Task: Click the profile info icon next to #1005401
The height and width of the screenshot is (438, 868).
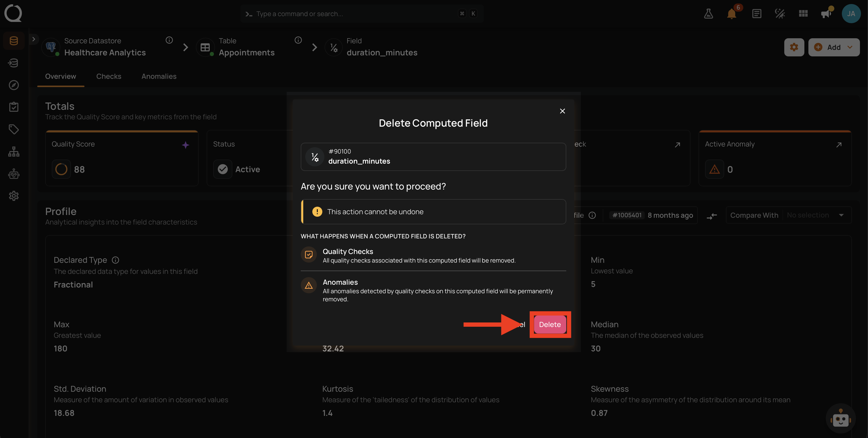Action: coord(592,215)
